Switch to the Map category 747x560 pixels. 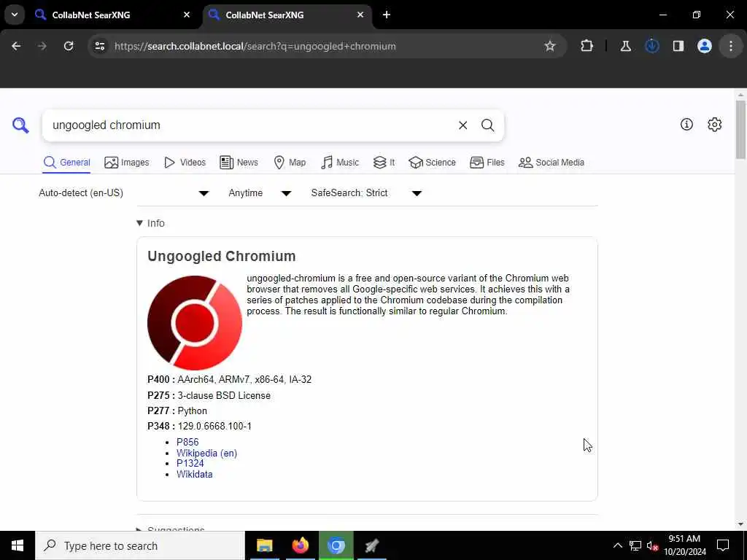tap(290, 163)
